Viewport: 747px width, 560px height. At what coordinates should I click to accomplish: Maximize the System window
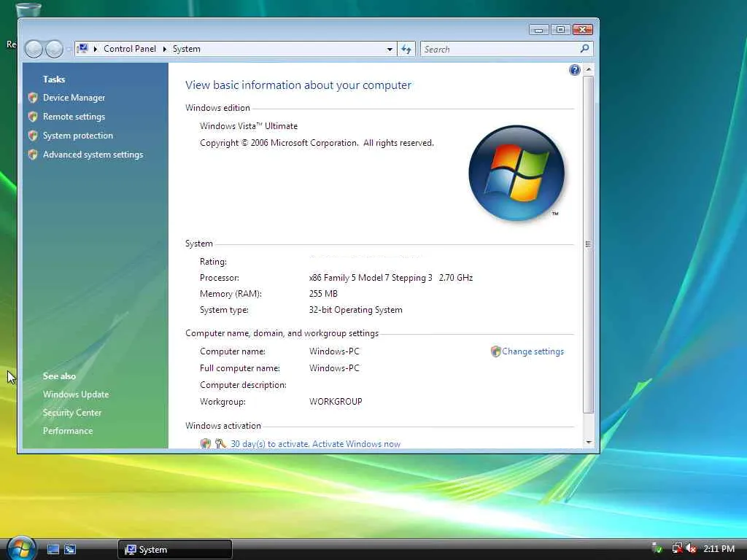coord(561,30)
